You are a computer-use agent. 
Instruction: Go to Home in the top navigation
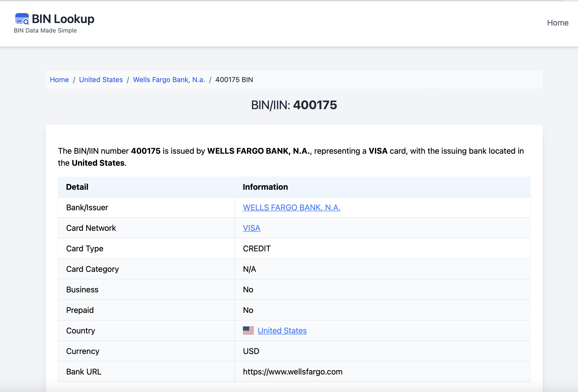558,23
